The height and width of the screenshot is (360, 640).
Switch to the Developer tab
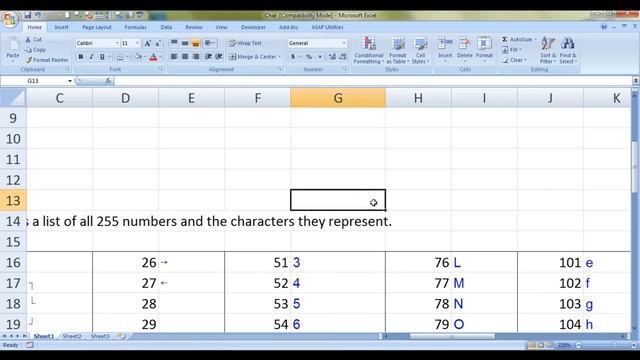pos(253,27)
